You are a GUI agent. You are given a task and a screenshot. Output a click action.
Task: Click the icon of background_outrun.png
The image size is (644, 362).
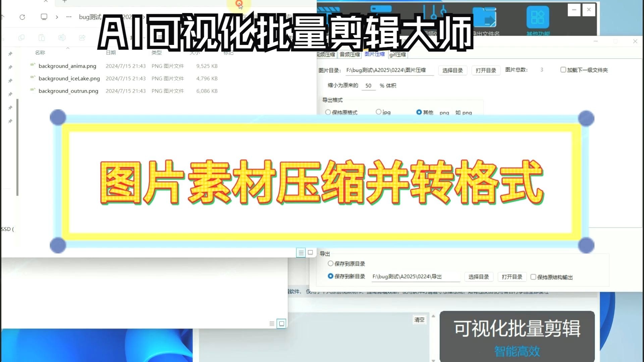pos(33,90)
